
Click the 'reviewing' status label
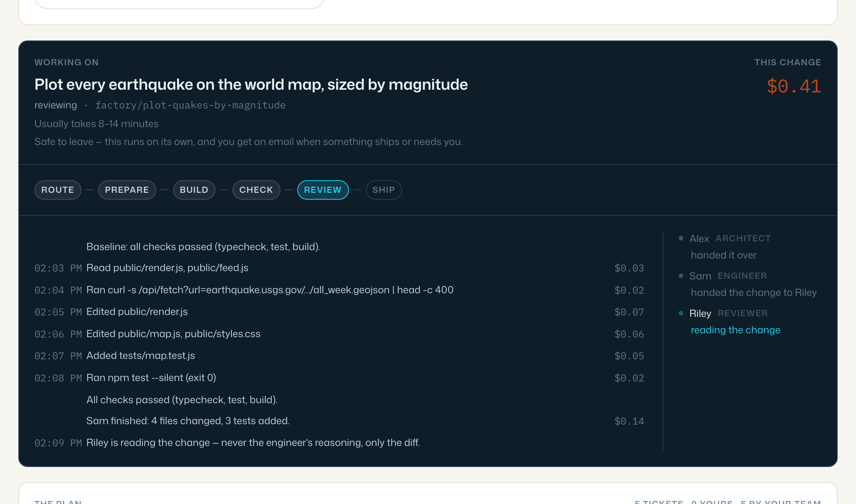[x=56, y=105]
